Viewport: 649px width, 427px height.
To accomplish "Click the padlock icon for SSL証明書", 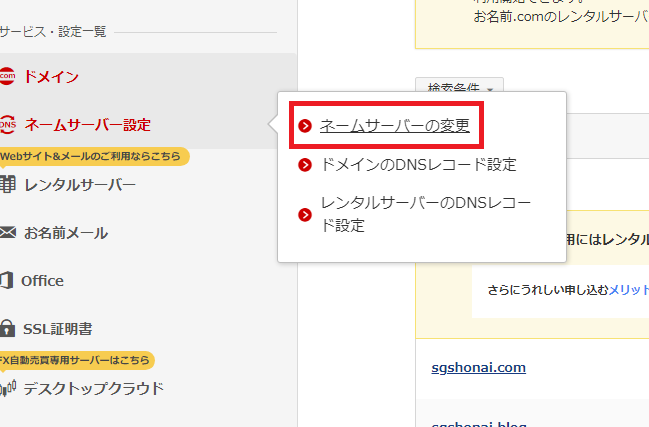I will coord(7,328).
